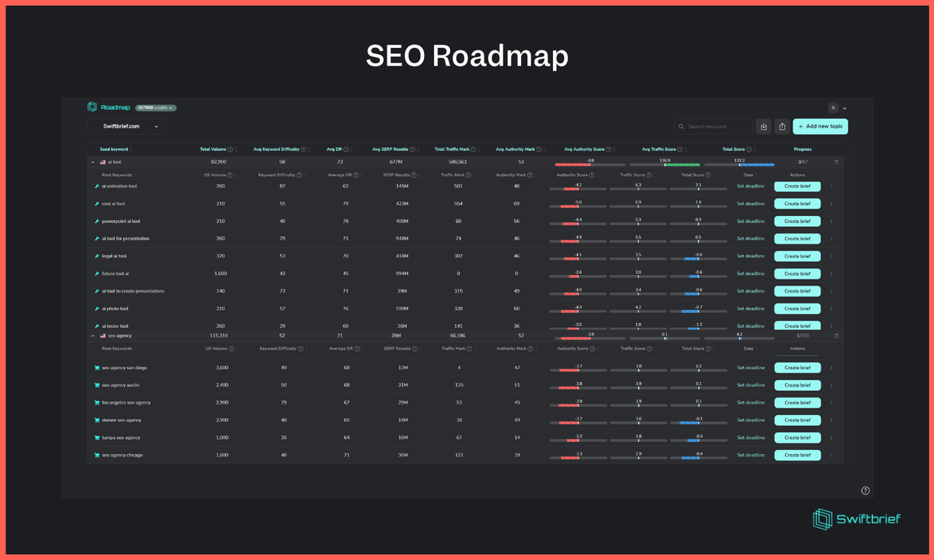The width and height of the screenshot is (934, 560).
Task: Click the Add new topic button
Action: (820, 126)
